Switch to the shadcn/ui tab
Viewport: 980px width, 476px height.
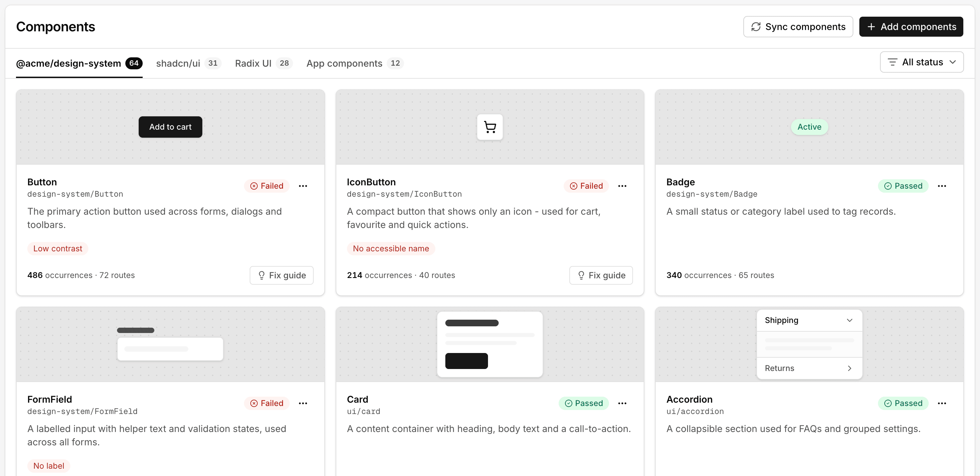click(188, 63)
